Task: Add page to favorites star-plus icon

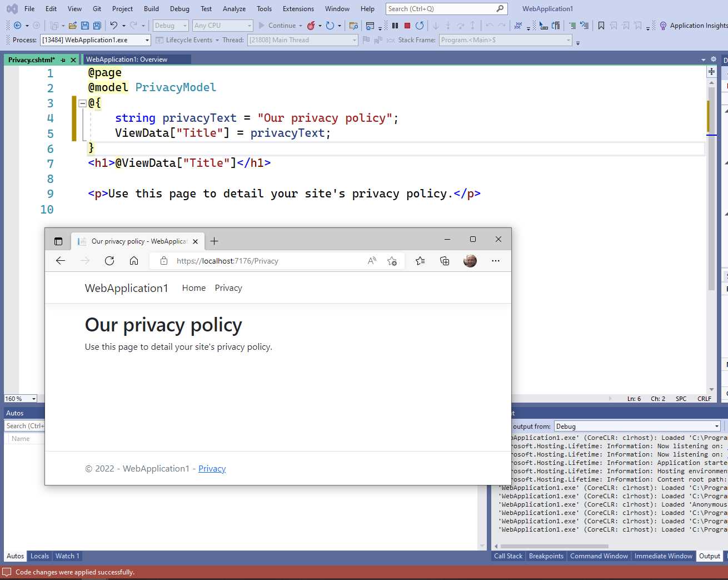Action: click(x=392, y=261)
